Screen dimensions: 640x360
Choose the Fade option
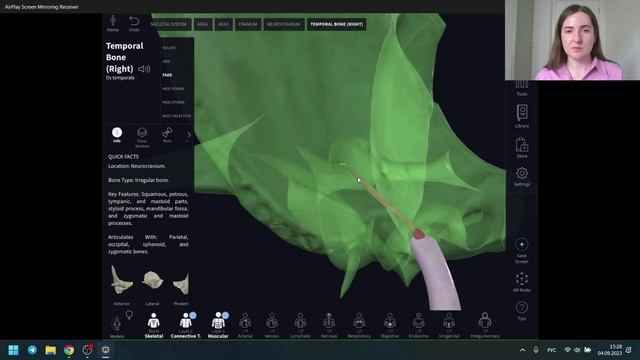(167, 75)
